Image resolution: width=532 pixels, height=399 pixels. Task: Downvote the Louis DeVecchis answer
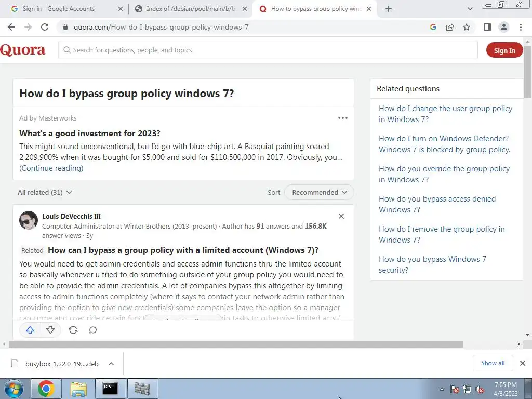pyautogui.click(x=50, y=330)
